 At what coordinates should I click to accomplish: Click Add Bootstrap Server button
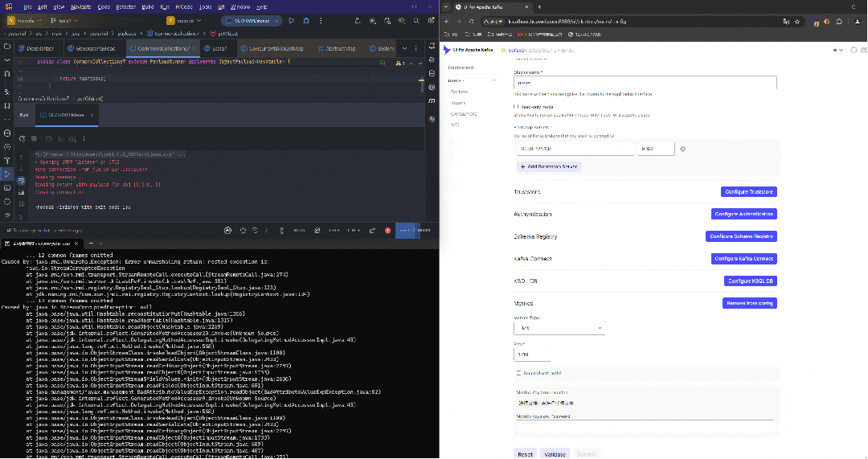point(549,166)
